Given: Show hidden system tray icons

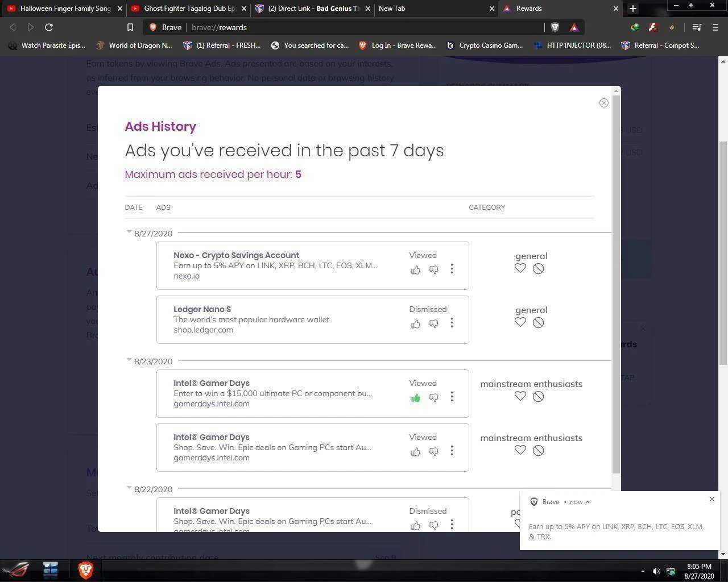Looking at the screenshot, I should pos(643,571).
